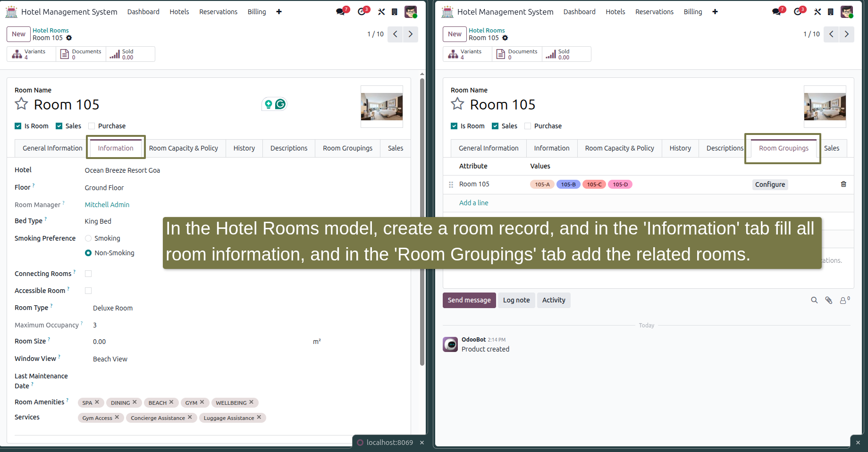Image resolution: width=868 pixels, height=452 pixels.
Task: Click the paperclip attachments icon
Action: (828, 300)
